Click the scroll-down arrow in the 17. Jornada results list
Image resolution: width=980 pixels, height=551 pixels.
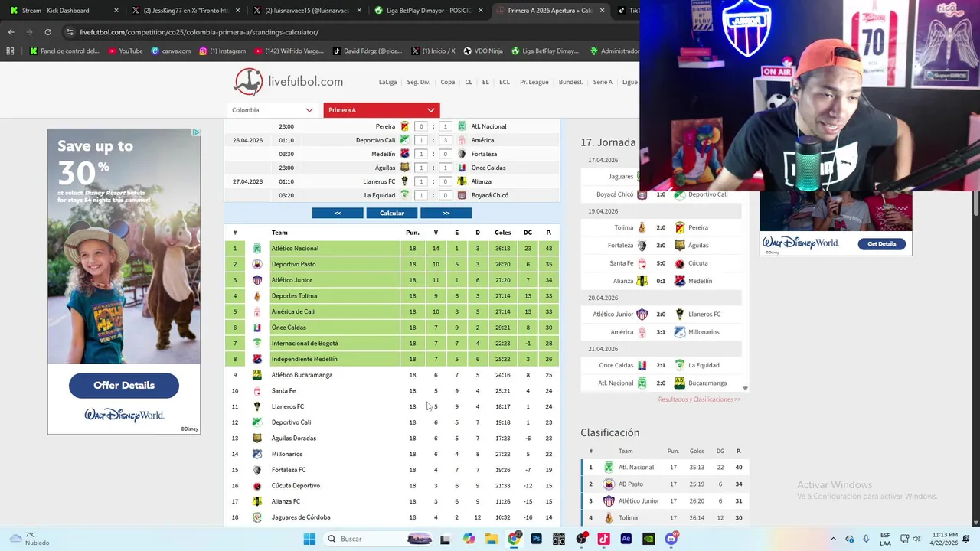click(745, 389)
